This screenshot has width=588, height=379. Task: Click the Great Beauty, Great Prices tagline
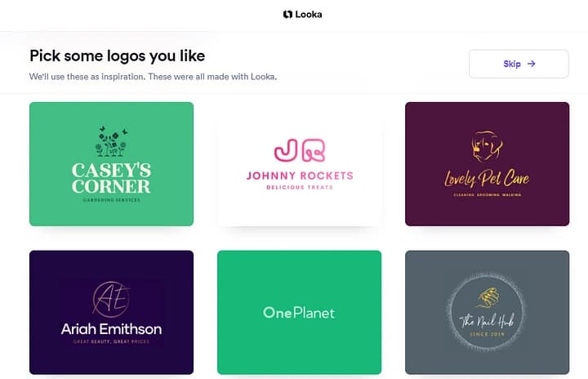(x=111, y=341)
